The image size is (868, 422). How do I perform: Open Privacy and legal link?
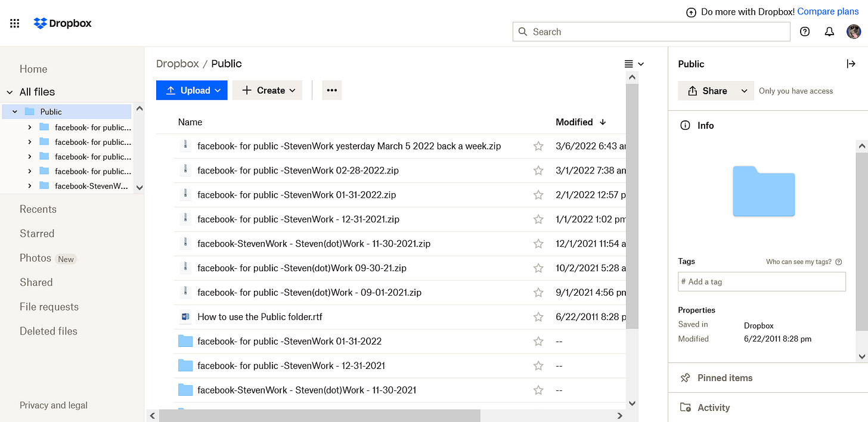(54, 405)
